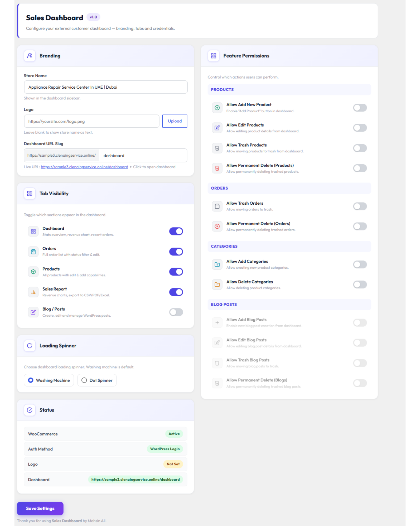The width and height of the screenshot is (420, 526).
Task: Click the Dashboard tab row icon
Action: [x=33, y=231]
